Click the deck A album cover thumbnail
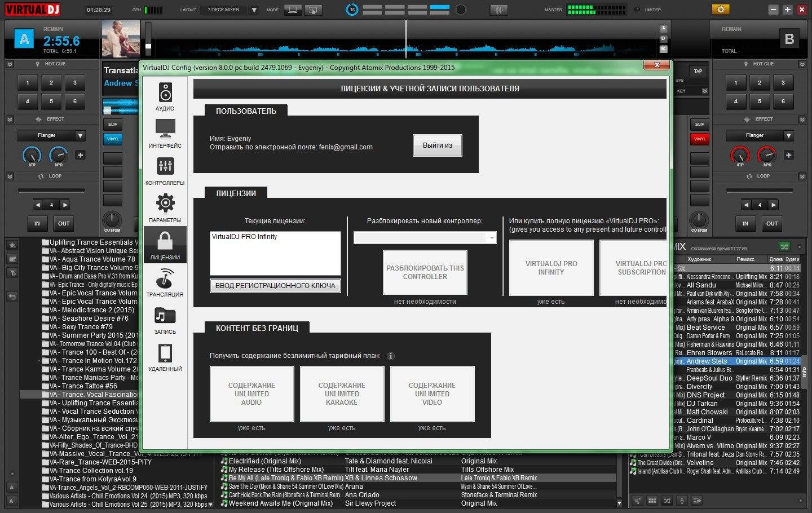 [x=121, y=38]
